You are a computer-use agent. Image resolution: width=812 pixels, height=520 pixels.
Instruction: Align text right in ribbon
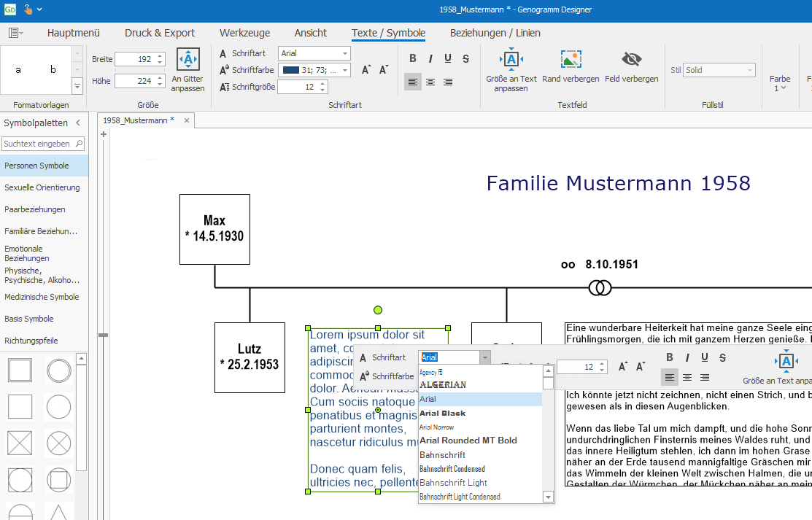[x=448, y=82]
